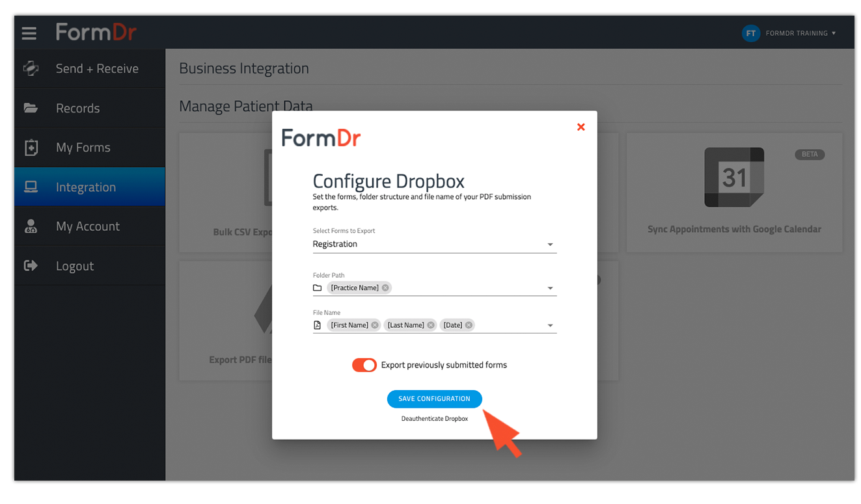Image resolution: width=861 pixels, height=504 pixels.
Task: Open Sync Appointments with Google Calendar card
Action: pyautogui.click(x=734, y=192)
